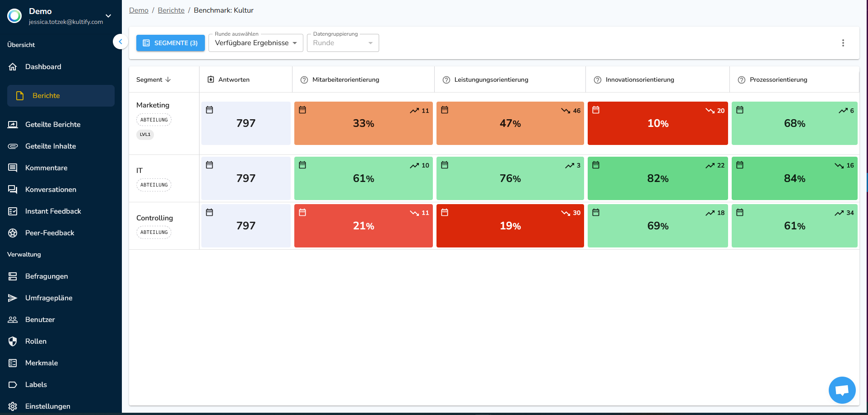Collapse the sidebar with the chevron button
The width and height of the screenshot is (868, 415).
pyautogui.click(x=120, y=42)
